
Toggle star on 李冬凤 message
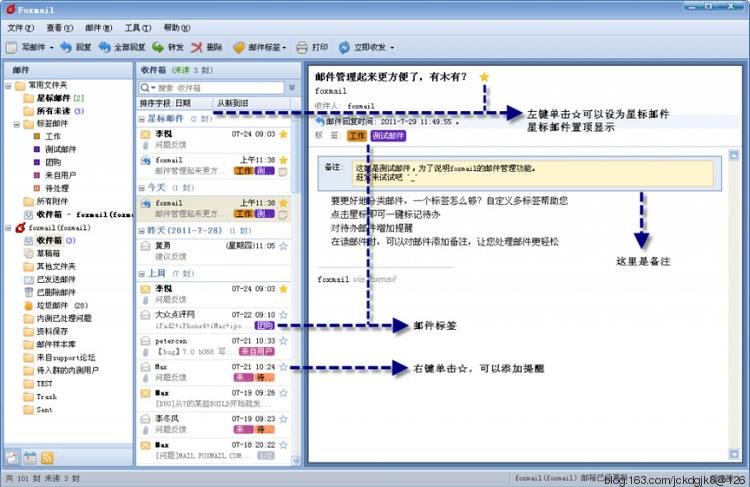pos(283,419)
